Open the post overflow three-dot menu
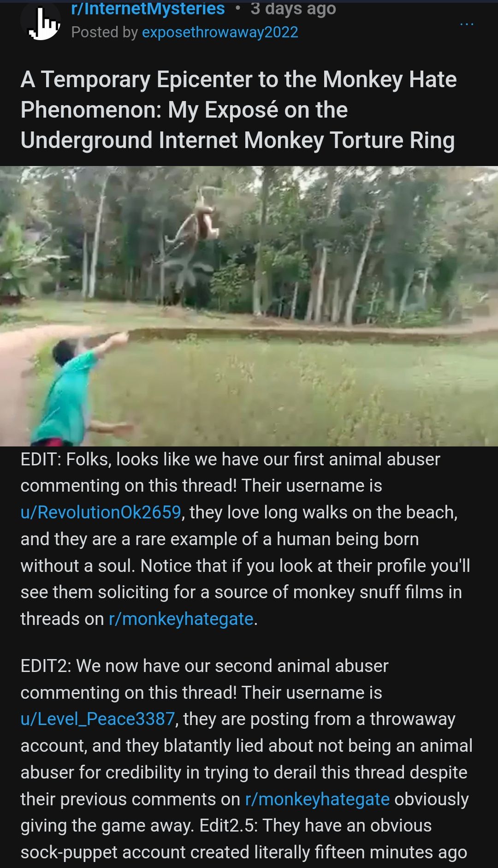 pyautogui.click(x=467, y=24)
